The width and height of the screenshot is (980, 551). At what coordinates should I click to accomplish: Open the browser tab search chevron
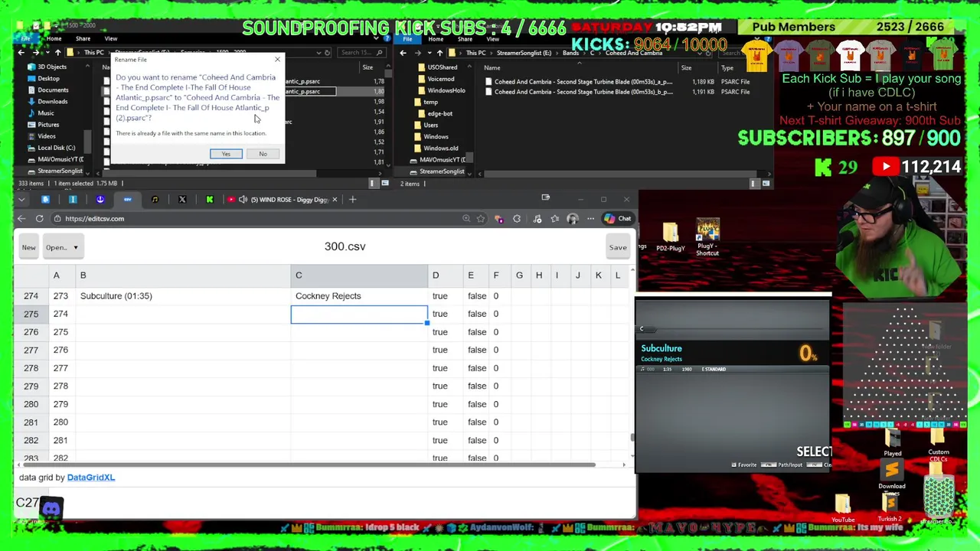click(21, 200)
